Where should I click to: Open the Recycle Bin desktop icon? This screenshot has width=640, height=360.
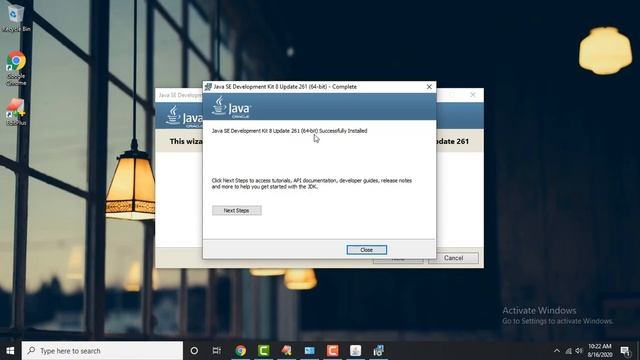pyautogui.click(x=16, y=18)
